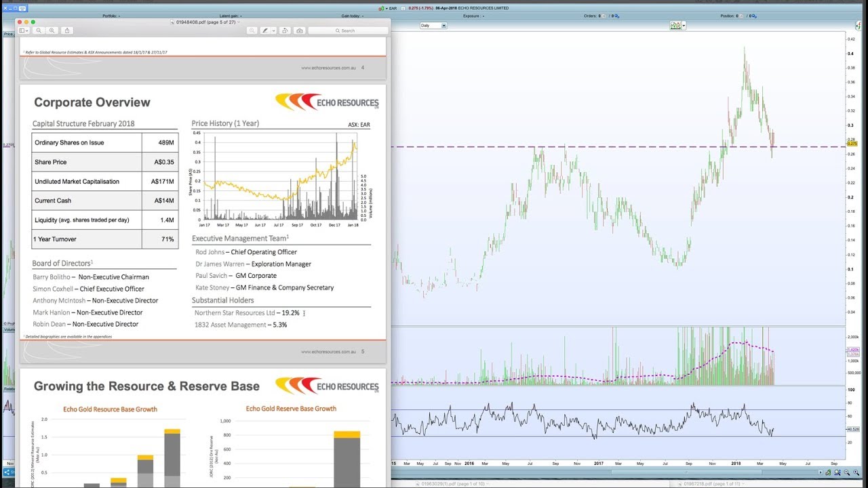Open the Share menu in Preview
868x488 pixels.
click(x=67, y=30)
